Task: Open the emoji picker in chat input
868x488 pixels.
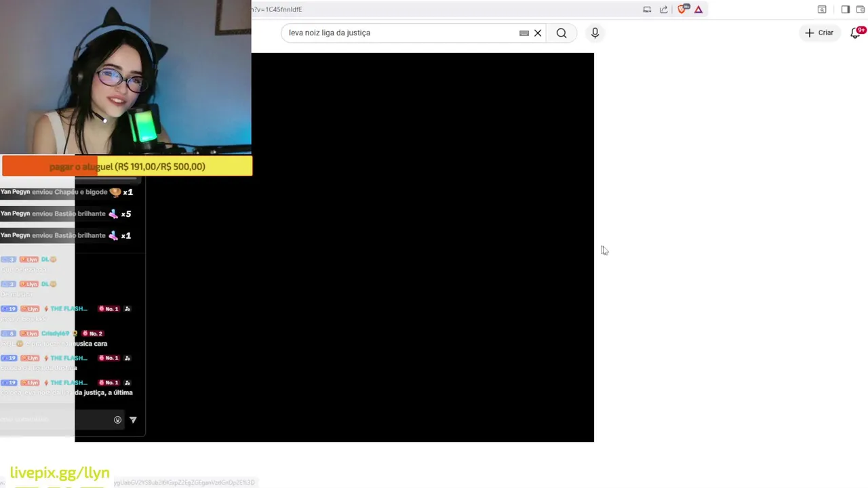Action: 117,420
